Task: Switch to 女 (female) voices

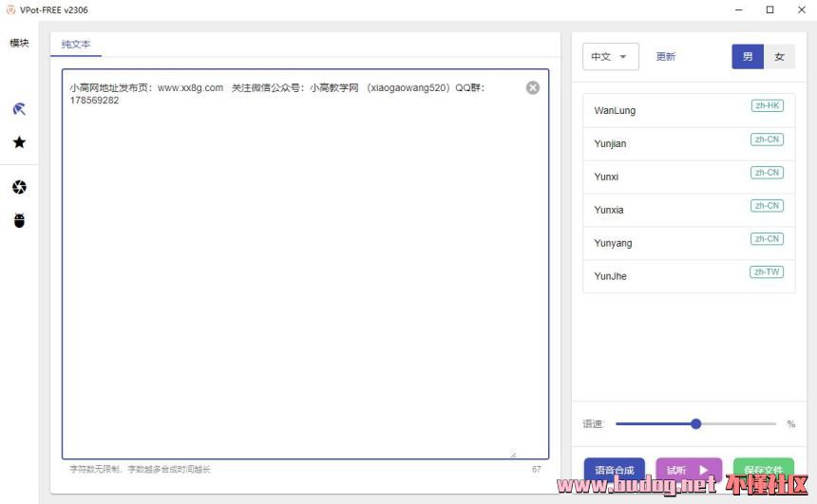Action: (x=779, y=57)
